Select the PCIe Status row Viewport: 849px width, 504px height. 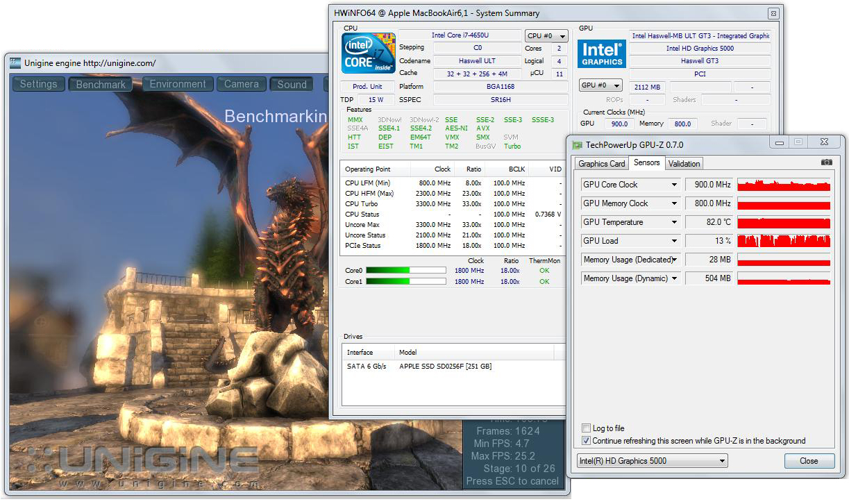click(x=453, y=246)
